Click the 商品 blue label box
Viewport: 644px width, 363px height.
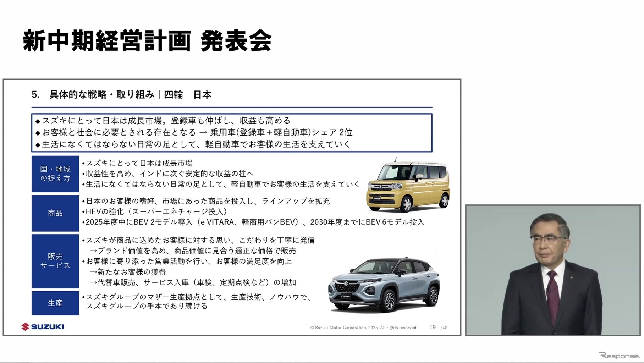pyautogui.click(x=55, y=213)
